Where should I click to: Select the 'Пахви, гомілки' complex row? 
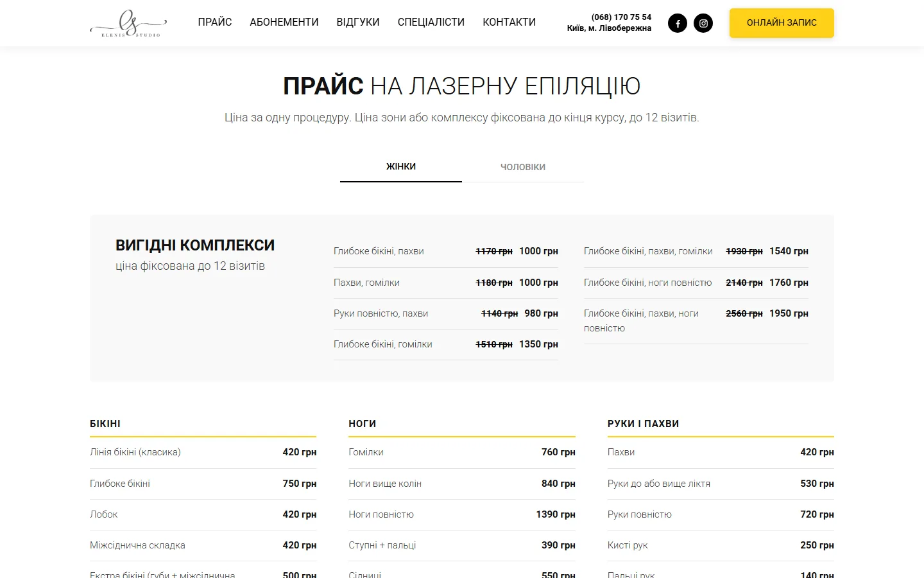pos(446,283)
